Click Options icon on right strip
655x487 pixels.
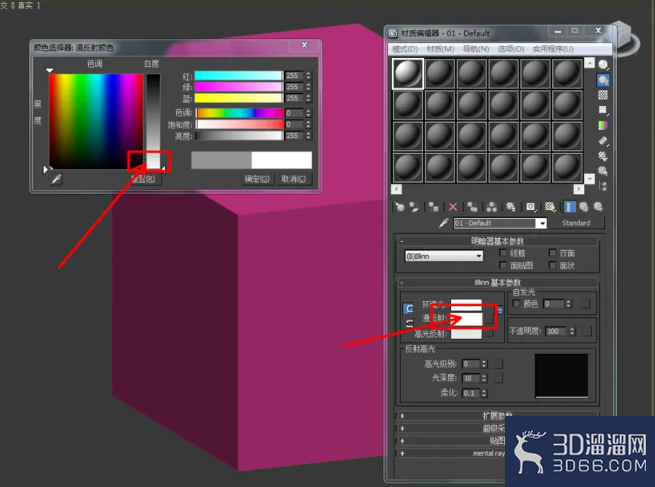coord(603,156)
